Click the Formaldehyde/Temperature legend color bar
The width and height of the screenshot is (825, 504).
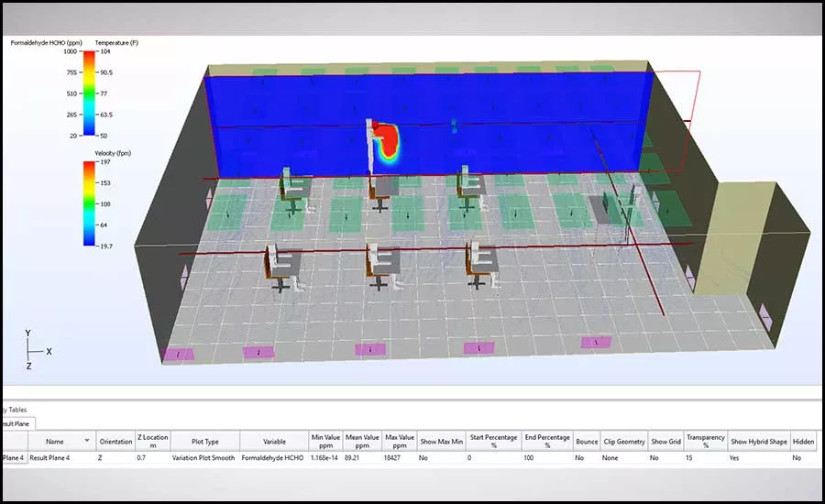(x=90, y=93)
